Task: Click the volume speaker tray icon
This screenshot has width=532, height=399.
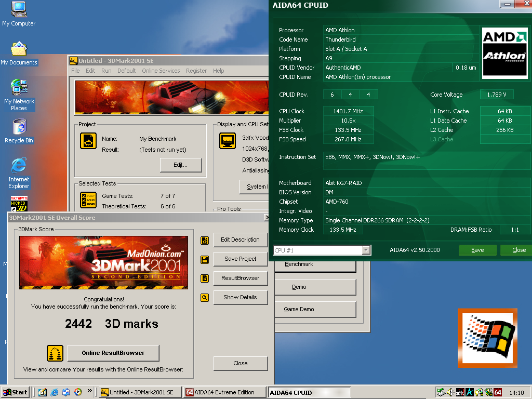Action: [450, 393]
